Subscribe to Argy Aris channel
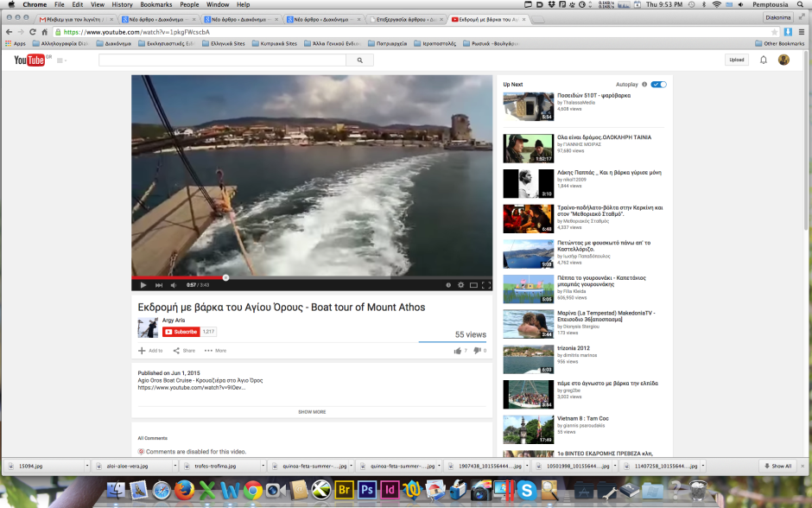Screen dimensions: 812x508 [181, 332]
